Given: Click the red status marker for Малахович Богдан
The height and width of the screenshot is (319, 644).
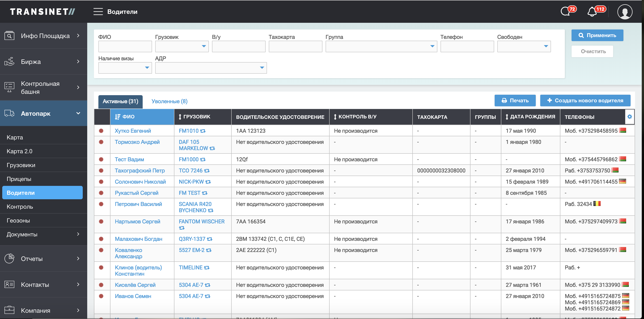Looking at the screenshot, I should tap(101, 239).
